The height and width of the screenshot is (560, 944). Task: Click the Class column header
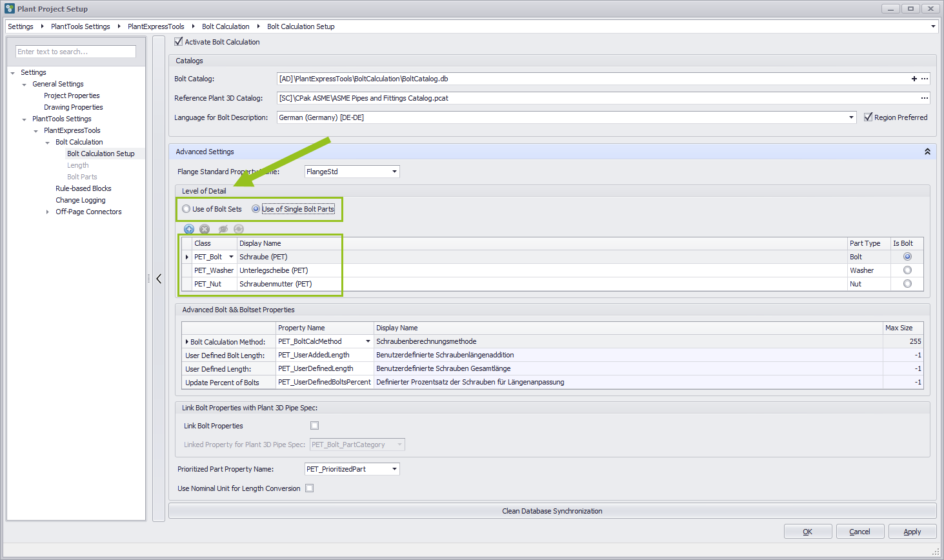[214, 243]
